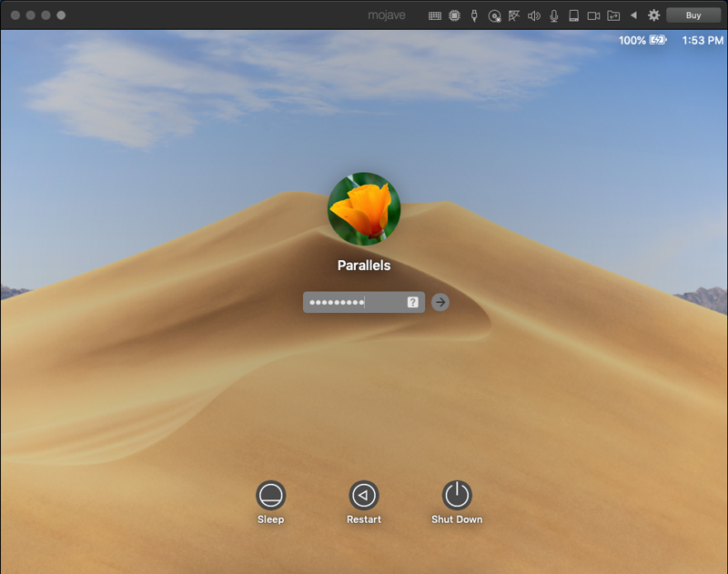
Task: Click the USB device icon in the toolbar
Action: coord(473,15)
